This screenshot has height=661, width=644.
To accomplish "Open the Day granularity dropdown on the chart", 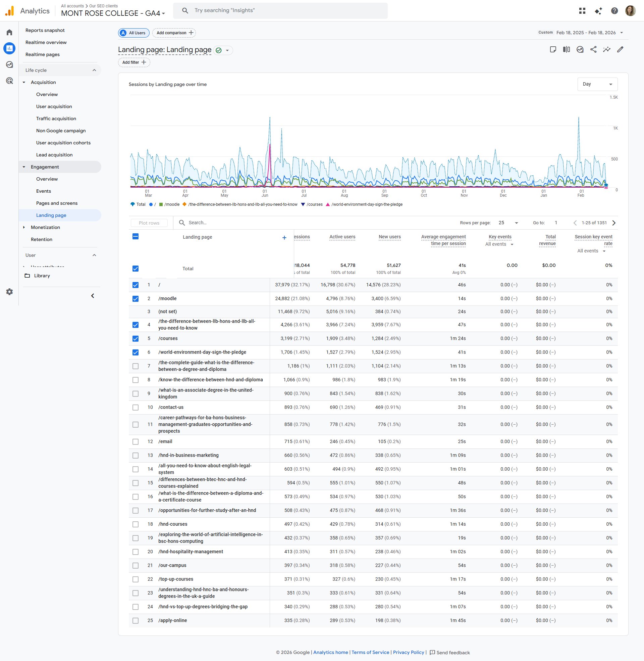I will point(597,84).
